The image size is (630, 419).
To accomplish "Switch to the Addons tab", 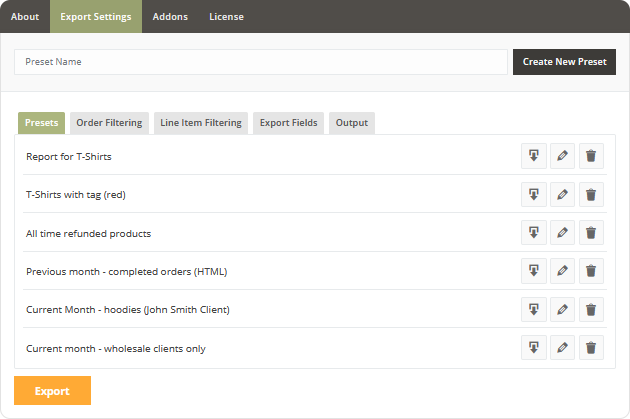I will [170, 17].
